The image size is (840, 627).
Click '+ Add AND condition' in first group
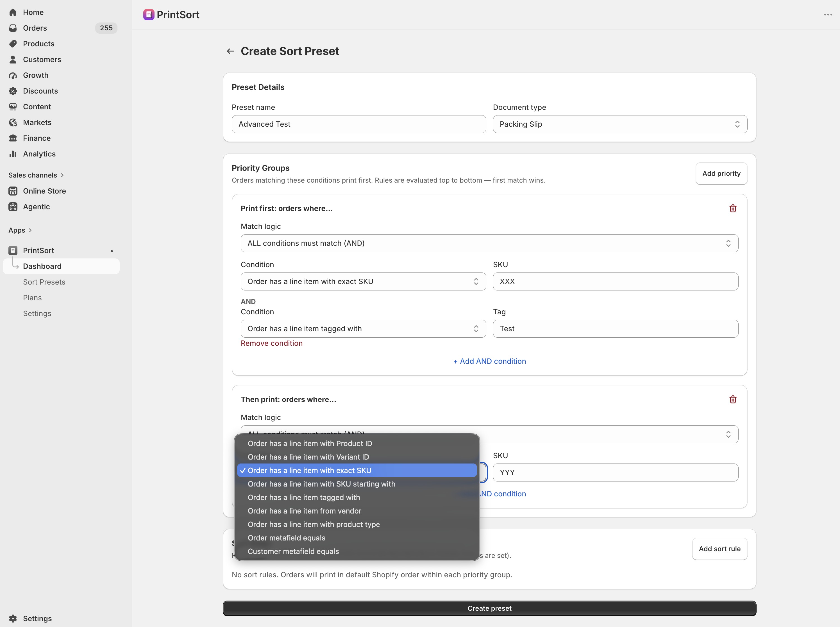tap(490, 361)
